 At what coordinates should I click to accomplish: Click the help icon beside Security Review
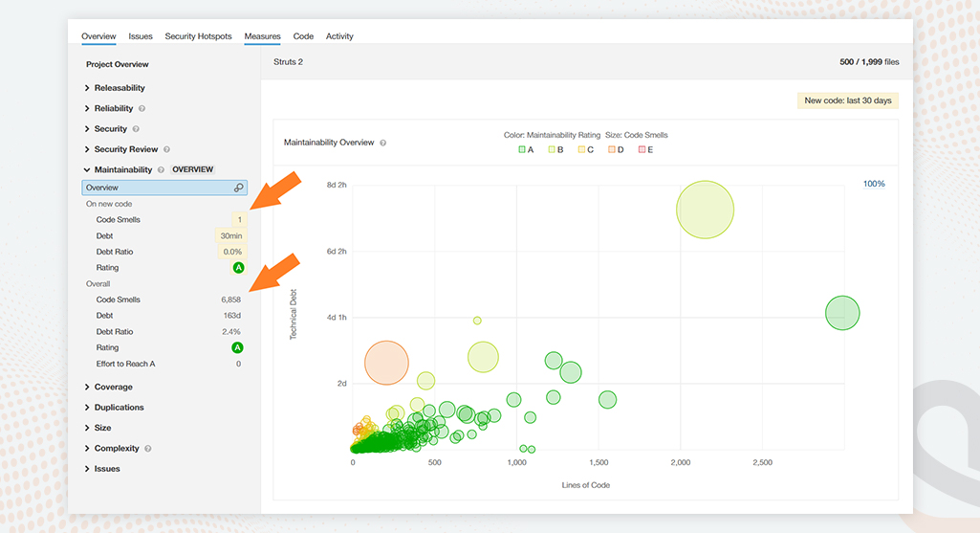tap(167, 149)
